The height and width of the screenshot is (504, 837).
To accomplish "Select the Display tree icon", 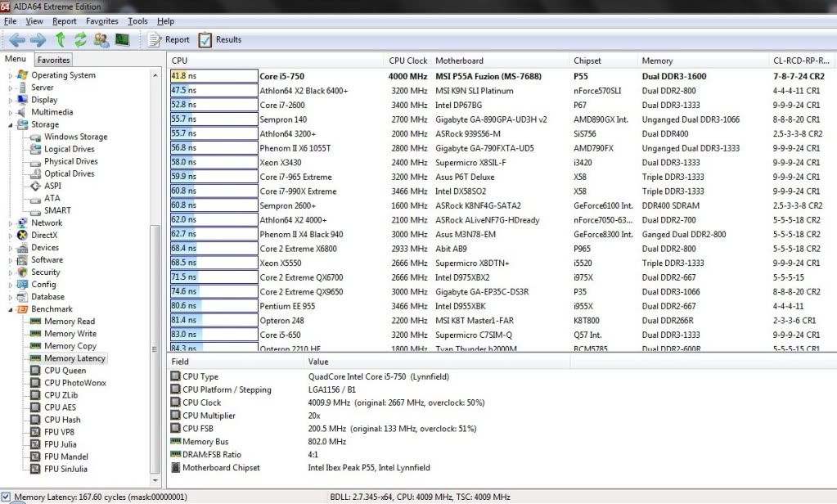I will (x=22, y=100).
